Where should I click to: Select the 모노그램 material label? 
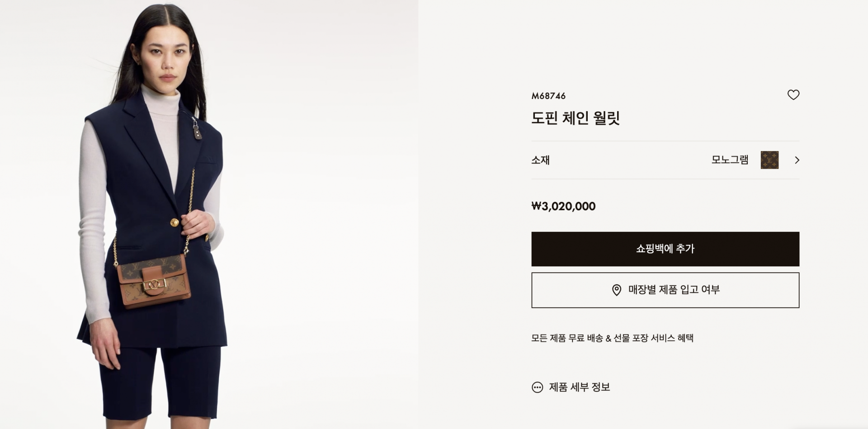point(730,160)
